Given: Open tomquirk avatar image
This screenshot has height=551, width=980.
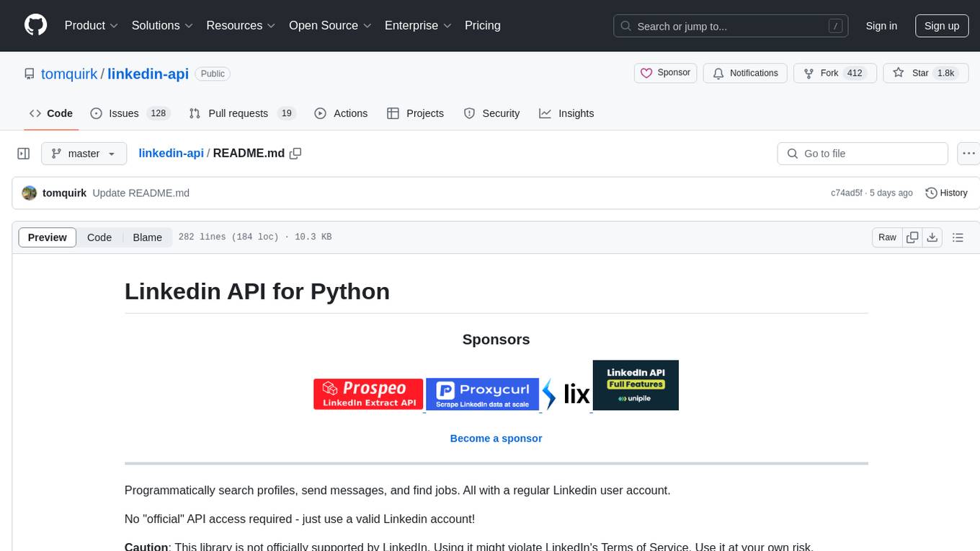Looking at the screenshot, I should point(30,193).
